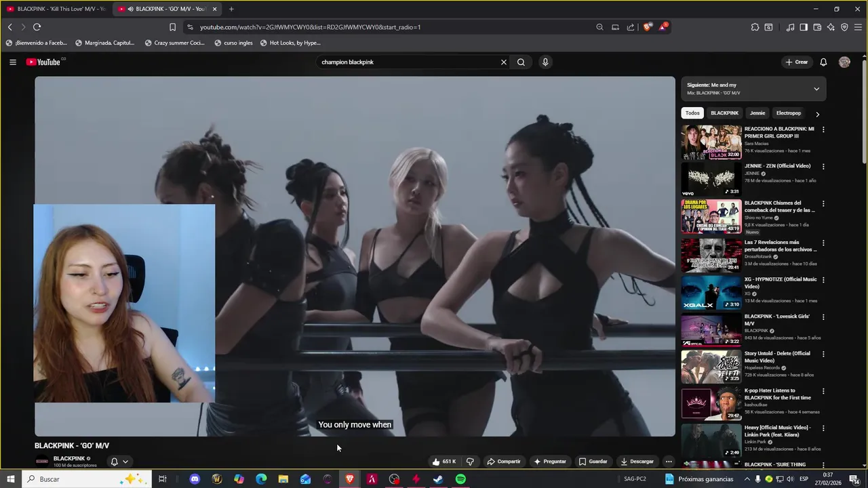Like the video (651 K)
Screen dimensions: 868x488
coord(444,462)
